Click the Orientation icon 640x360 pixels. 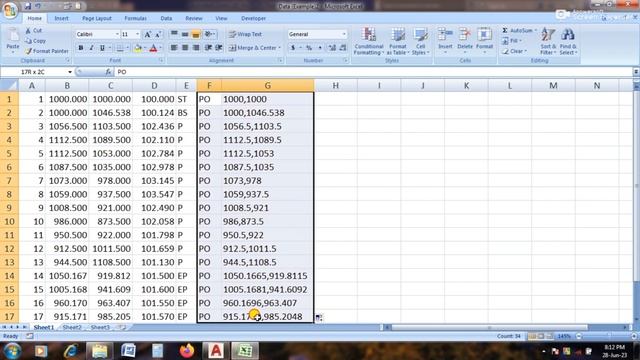point(209,34)
